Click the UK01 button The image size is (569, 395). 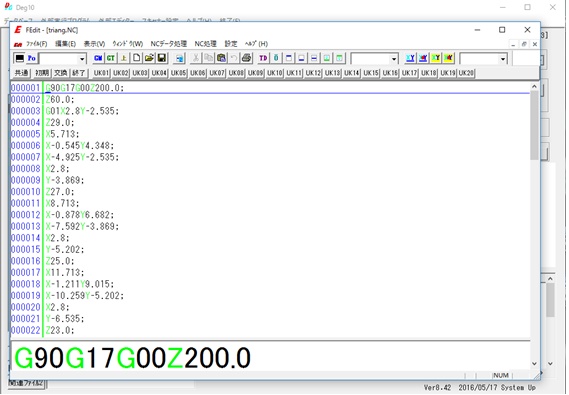102,73
